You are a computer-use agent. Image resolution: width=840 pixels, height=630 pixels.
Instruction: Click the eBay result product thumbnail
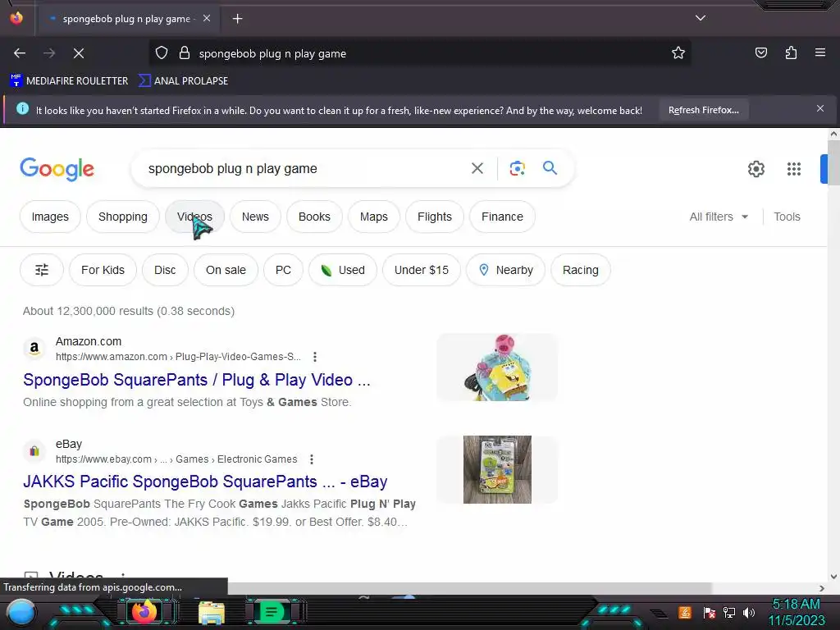497,469
